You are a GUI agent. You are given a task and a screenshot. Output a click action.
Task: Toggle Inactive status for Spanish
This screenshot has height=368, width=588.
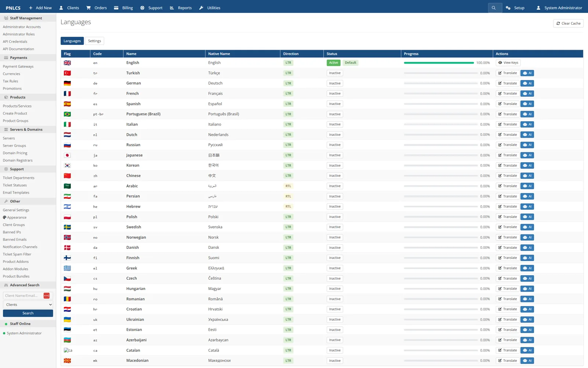pos(335,104)
